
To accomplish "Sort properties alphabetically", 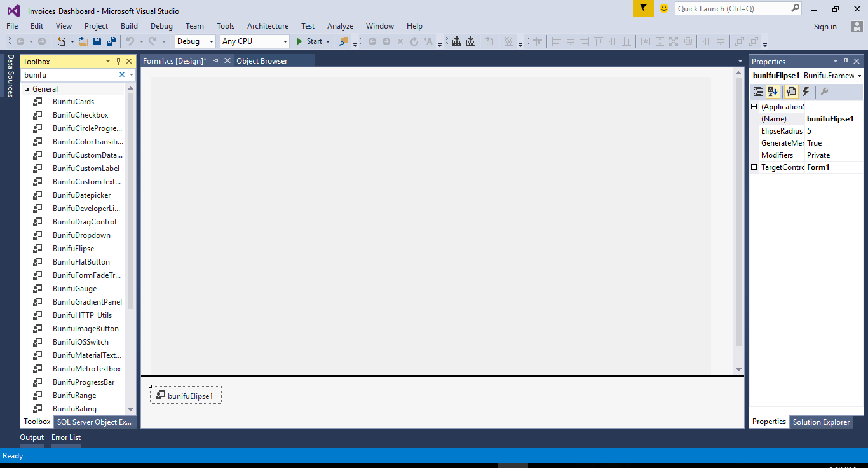I will (773, 92).
